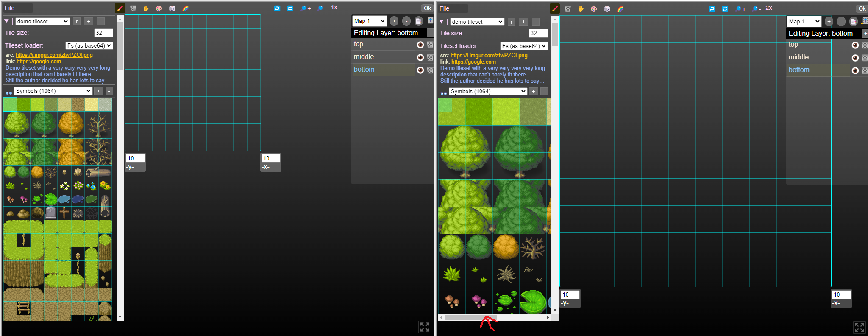Click the Ok button in left editor
Viewport: 868px width, 336px height.
coord(427,8)
